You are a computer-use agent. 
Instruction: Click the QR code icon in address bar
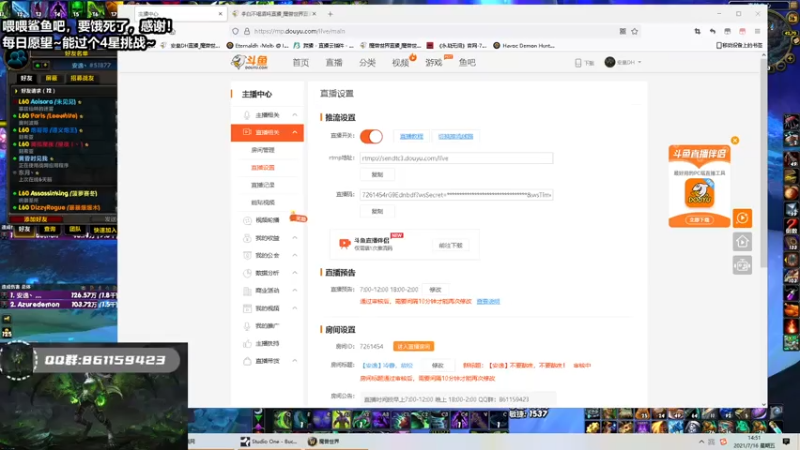click(x=622, y=31)
